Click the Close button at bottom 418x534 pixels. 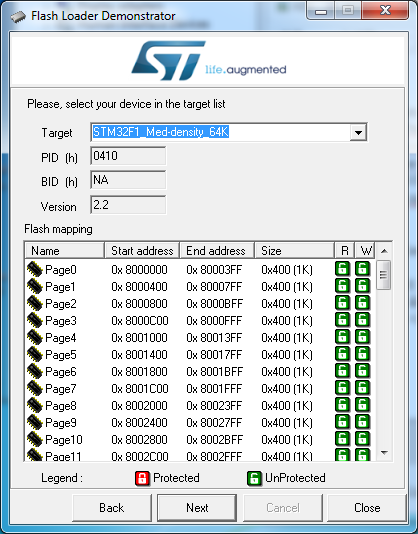367,508
